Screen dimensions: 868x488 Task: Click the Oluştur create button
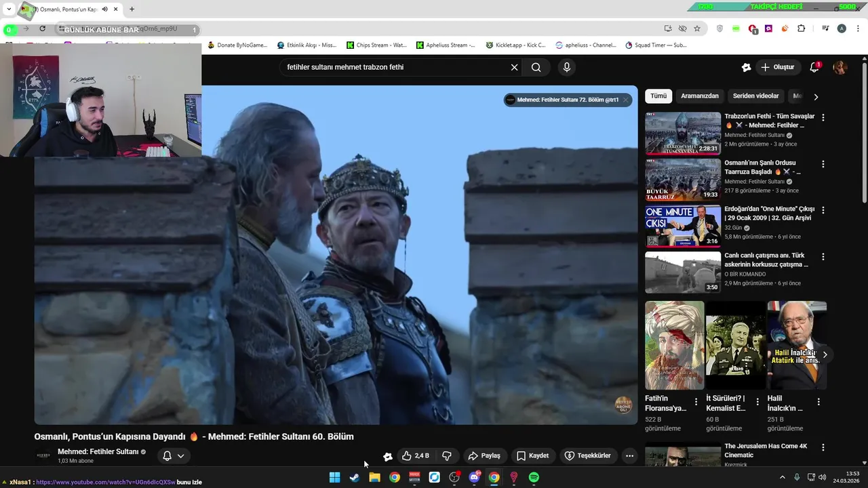(x=777, y=67)
